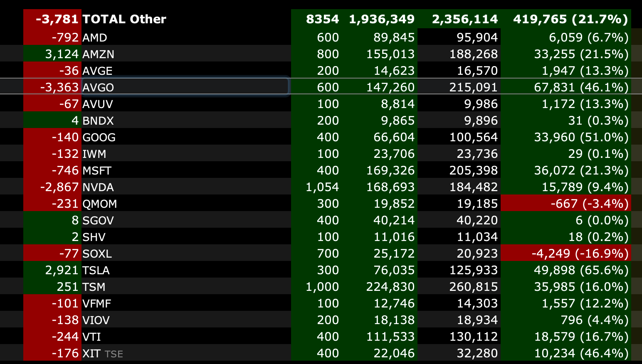Click the highlighted AVGO symbol field
The height and width of the screenshot is (364, 642).
pyautogui.click(x=185, y=87)
